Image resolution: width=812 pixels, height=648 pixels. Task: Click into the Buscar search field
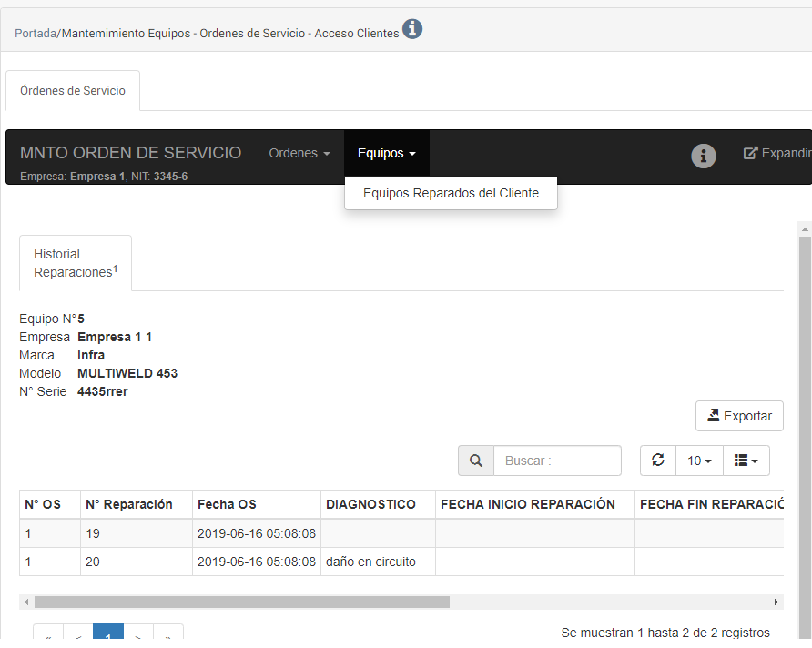pyautogui.click(x=557, y=461)
